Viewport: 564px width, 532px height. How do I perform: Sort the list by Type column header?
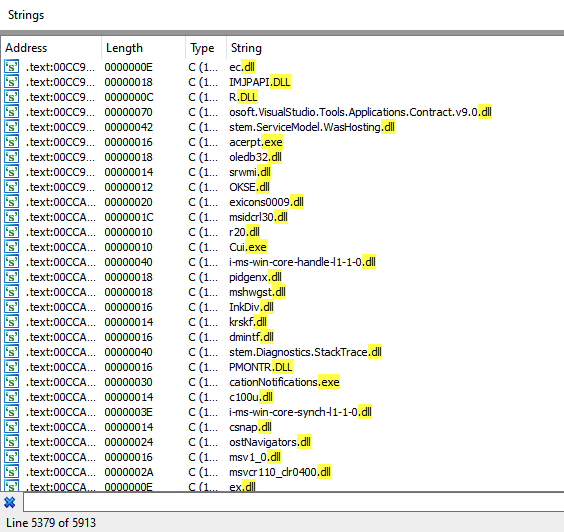click(x=206, y=48)
